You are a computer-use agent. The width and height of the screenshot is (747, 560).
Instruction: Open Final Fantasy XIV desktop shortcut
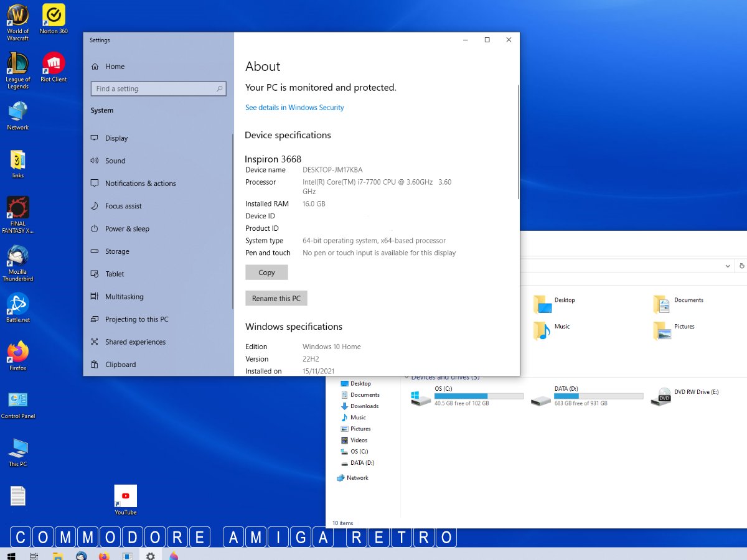click(x=17, y=209)
